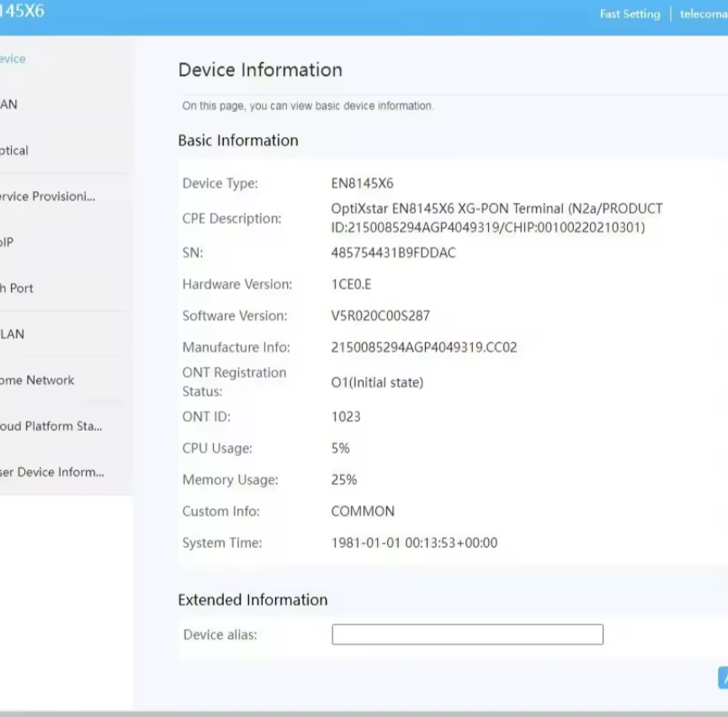Open the WLAN settings section
The width and height of the screenshot is (728, 717).
click(12, 334)
